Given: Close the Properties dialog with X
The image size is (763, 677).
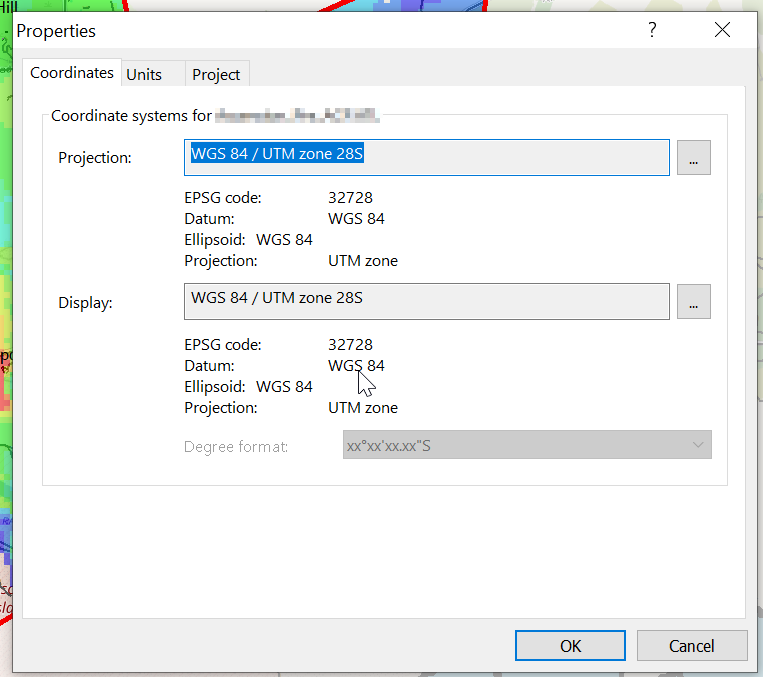Looking at the screenshot, I should [x=722, y=30].
